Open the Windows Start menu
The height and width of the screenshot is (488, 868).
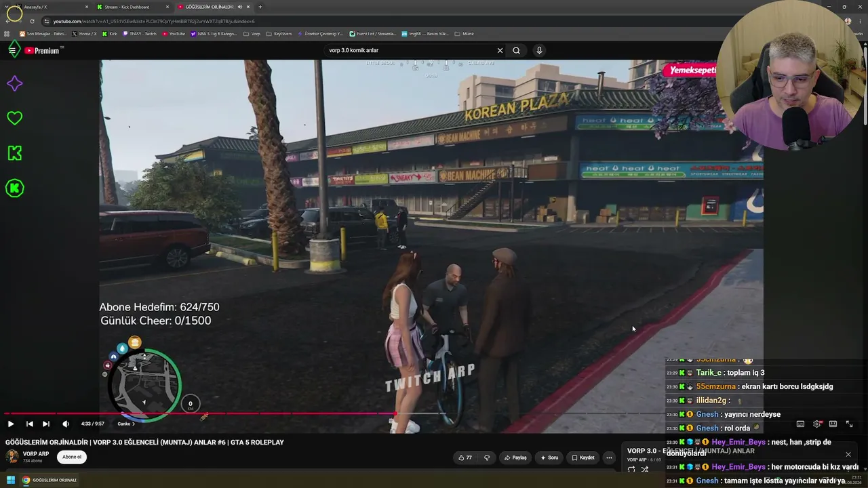pos(11,481)
